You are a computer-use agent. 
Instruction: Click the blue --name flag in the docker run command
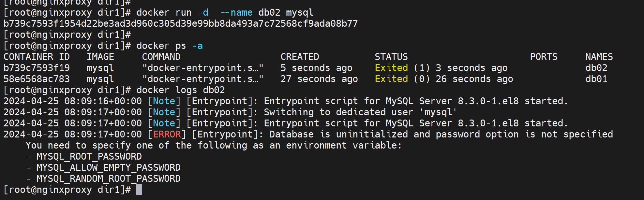tap(236, 12)
